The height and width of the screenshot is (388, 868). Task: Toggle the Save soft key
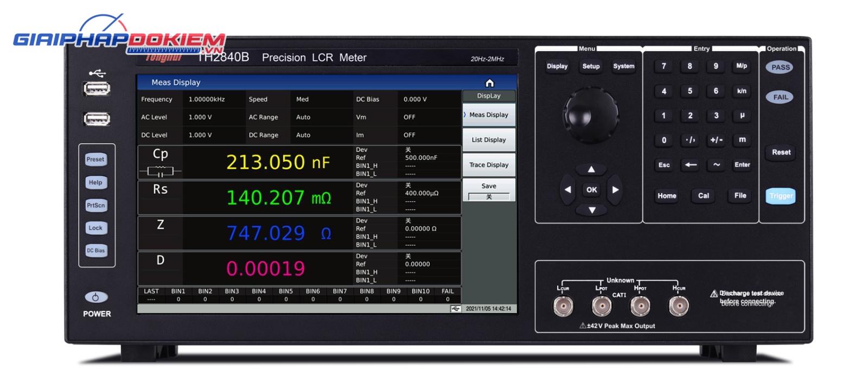489,190
